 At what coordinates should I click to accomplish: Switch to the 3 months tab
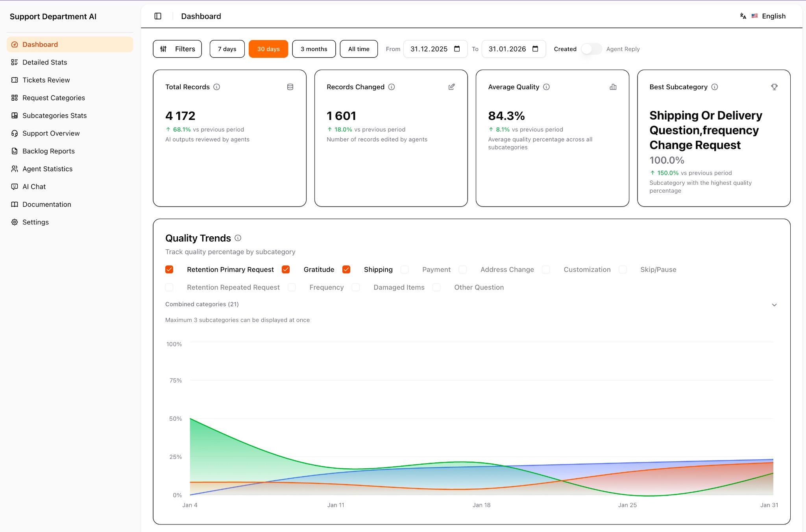(x=314, y=49)
